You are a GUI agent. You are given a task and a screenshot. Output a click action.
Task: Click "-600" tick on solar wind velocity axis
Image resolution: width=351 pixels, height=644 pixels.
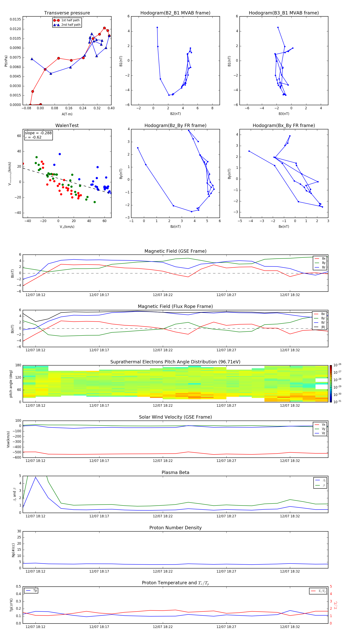pos(17,457)
